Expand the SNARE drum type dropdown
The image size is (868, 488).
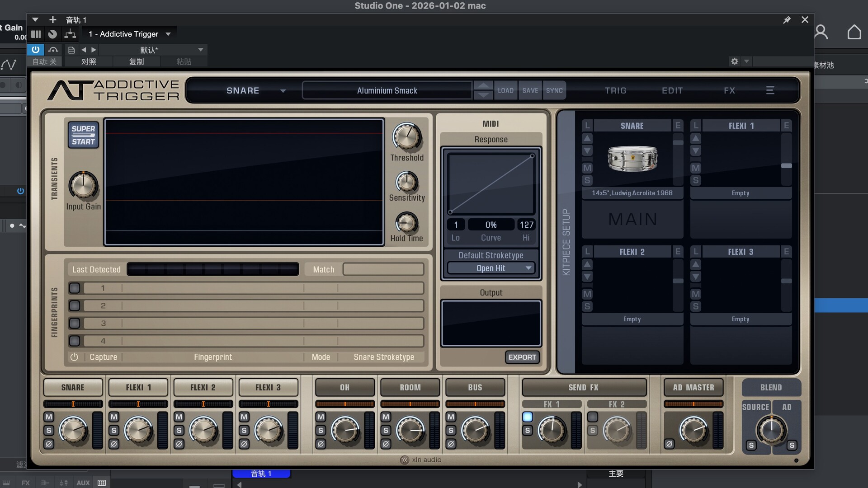pos(283,91)
